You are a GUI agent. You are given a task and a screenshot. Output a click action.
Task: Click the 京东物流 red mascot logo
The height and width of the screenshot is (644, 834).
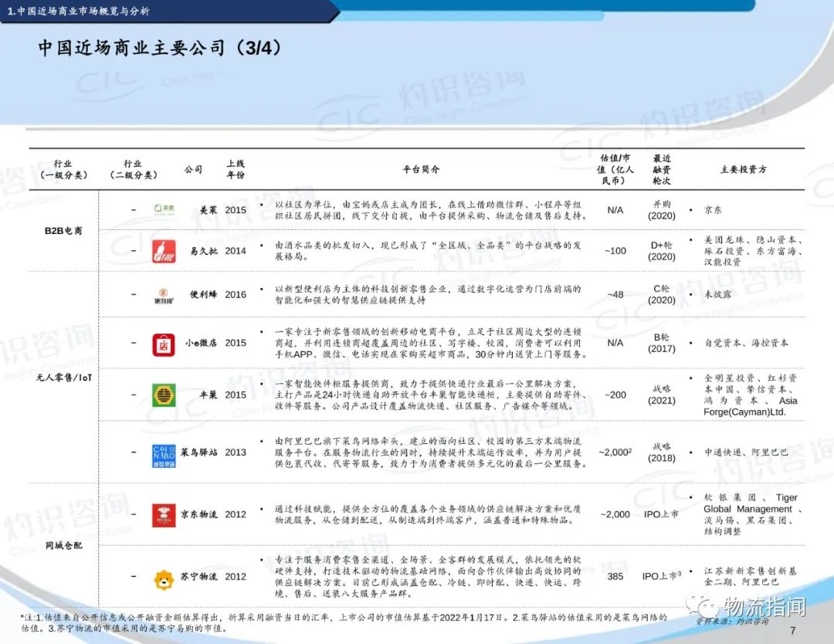(164, 514)
